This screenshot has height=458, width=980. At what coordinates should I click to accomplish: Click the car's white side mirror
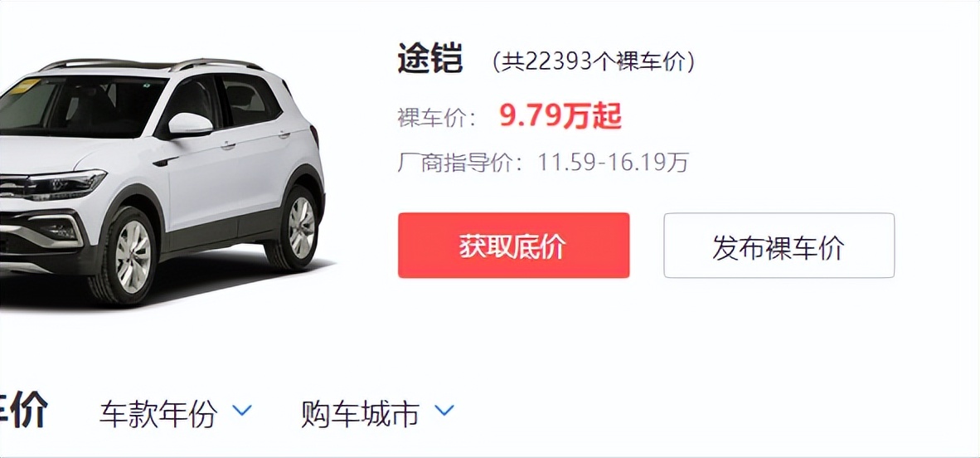point(189,124)
